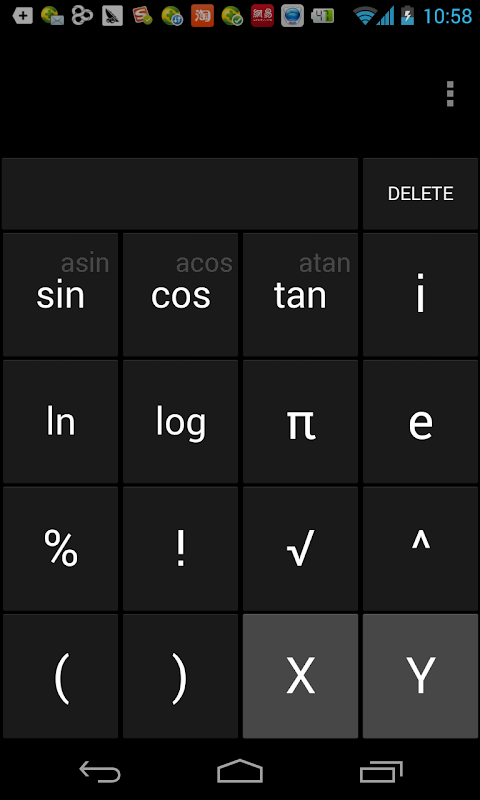
Task: Tap the exponent ^ key
Action: [420, 548]
